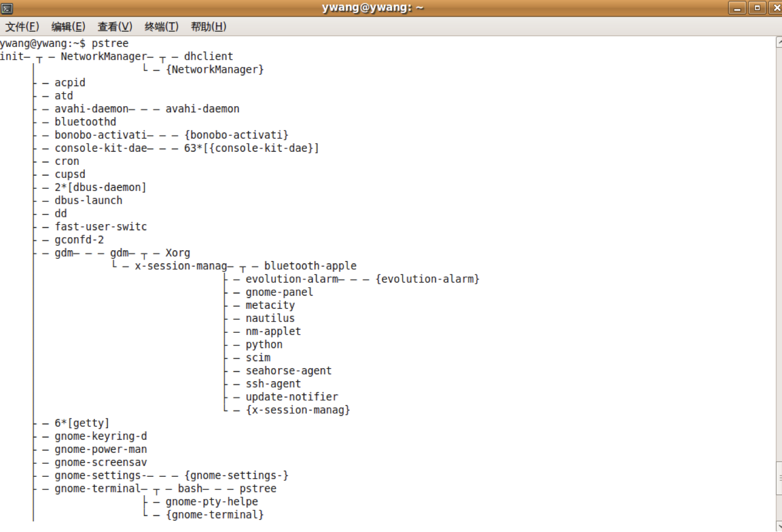Click the 'gnome-keyring-d' process line
This screenshot has height=532, width=782.
click(101, 437)
